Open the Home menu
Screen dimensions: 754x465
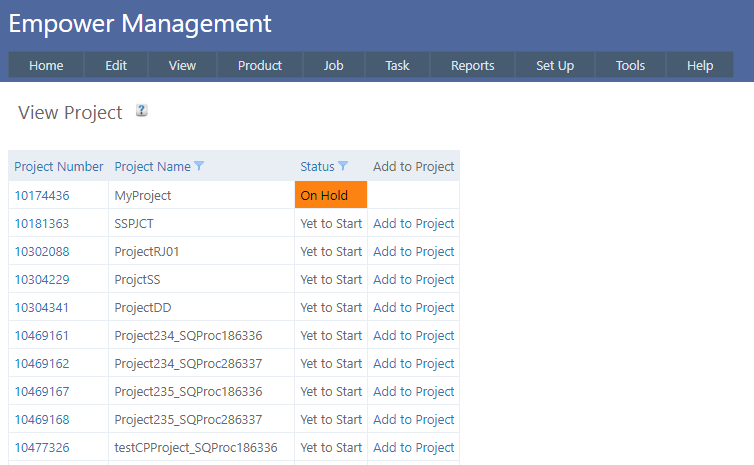coord(46,66)
